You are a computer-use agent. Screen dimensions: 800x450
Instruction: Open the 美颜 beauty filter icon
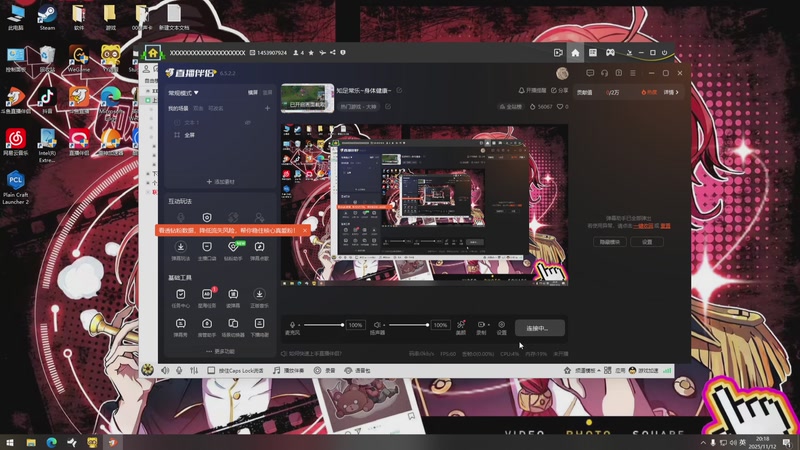point(461,324)
